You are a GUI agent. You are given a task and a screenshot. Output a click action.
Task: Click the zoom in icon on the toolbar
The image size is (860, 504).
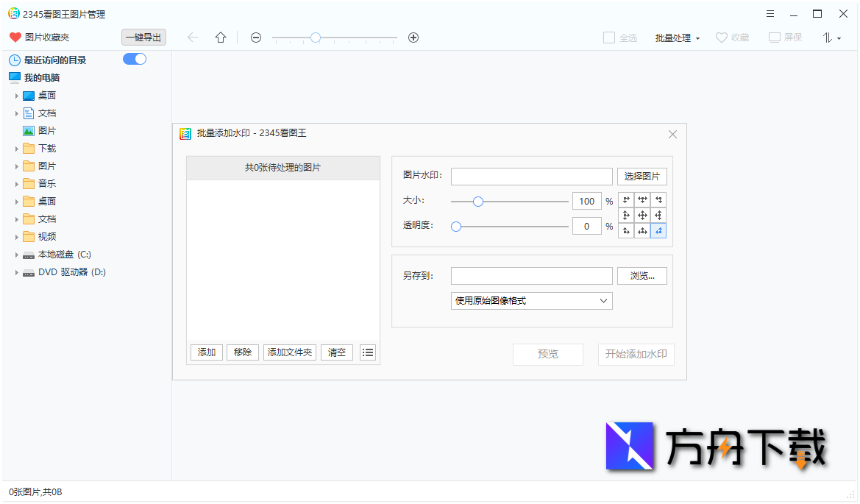(413, 37)
